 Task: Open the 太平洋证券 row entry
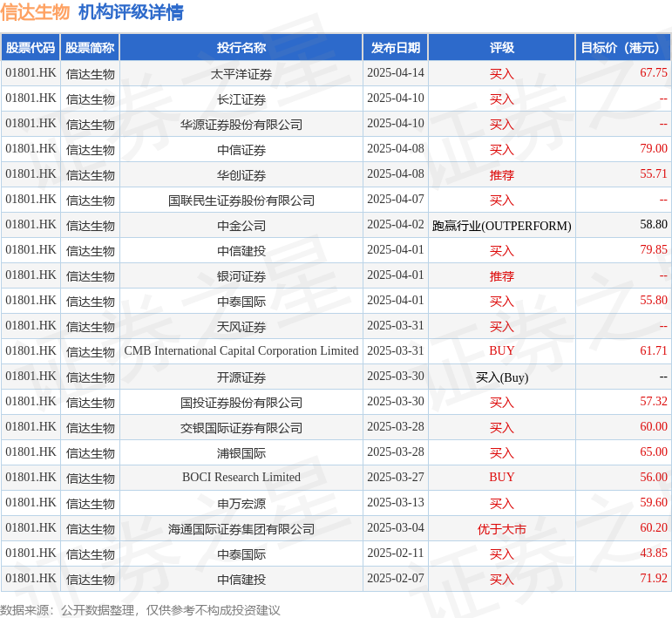(241, 74)
